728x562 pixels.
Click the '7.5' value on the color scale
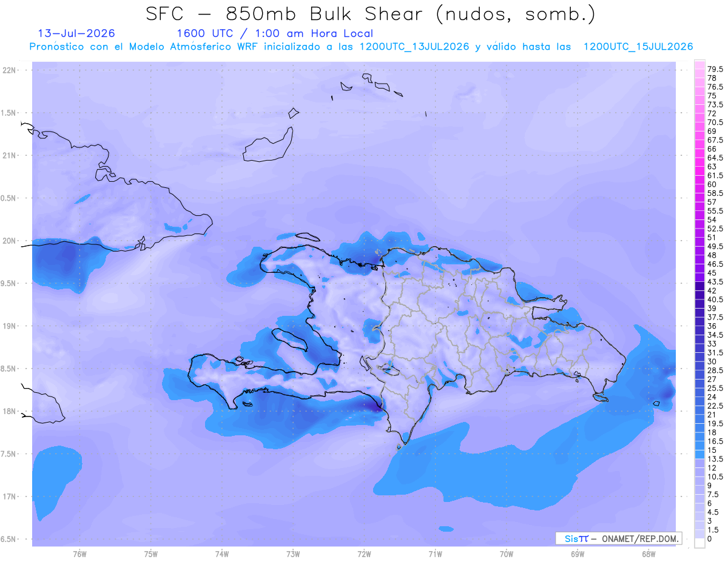tap(714, 495)
